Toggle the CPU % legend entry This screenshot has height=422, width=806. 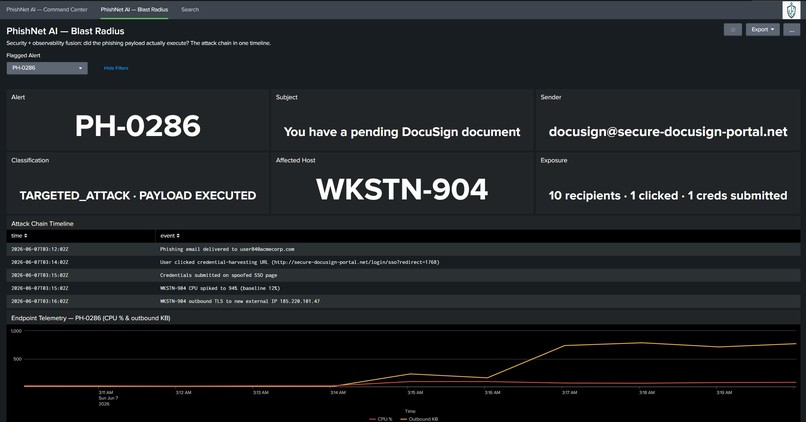click(x=381, y=419)
